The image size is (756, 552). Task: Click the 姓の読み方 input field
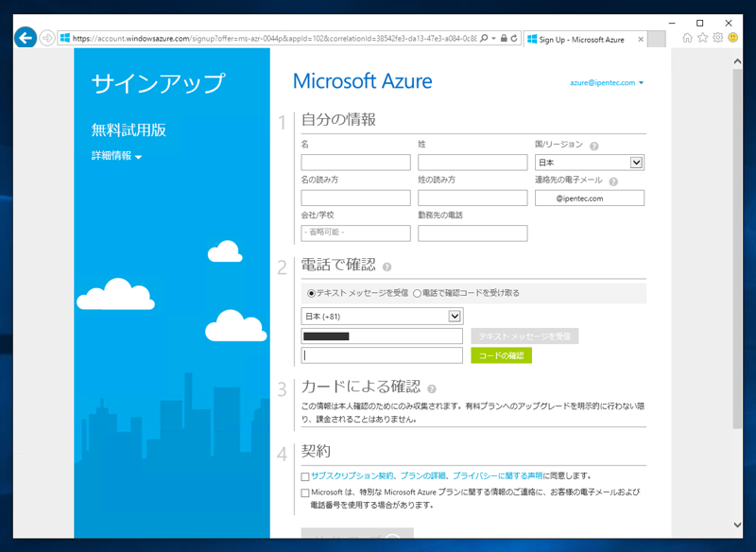tap(472, 198)
